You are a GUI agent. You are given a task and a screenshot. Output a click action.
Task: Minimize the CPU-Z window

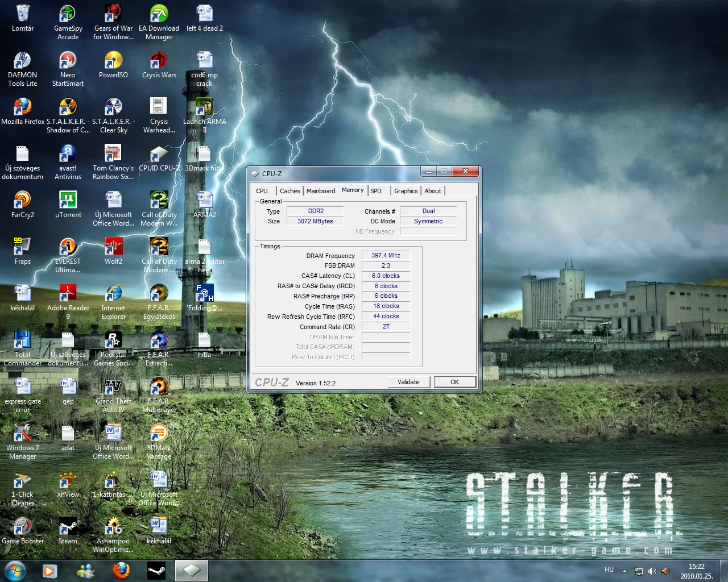click(x=429, y=171)
